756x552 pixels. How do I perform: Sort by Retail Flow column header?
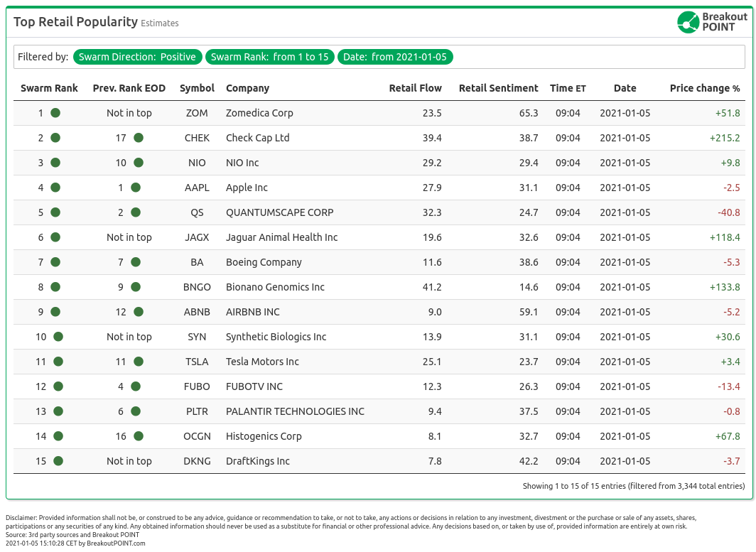pos(415,88)
